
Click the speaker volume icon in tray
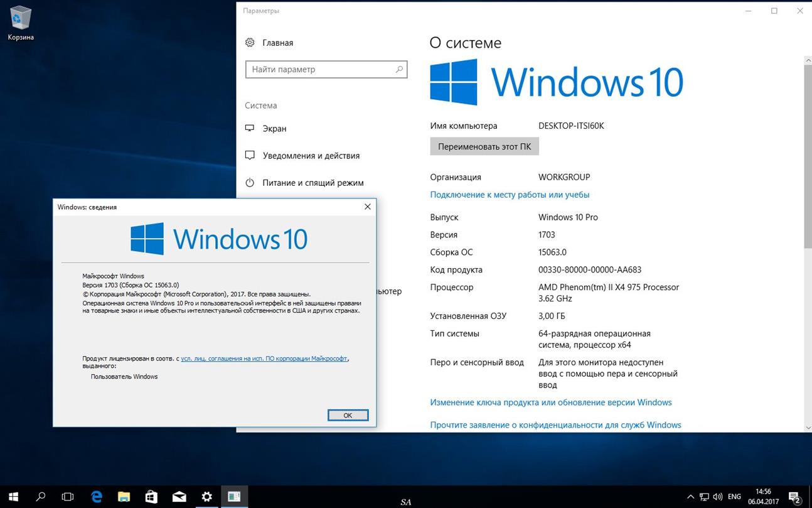click(717, 496)
